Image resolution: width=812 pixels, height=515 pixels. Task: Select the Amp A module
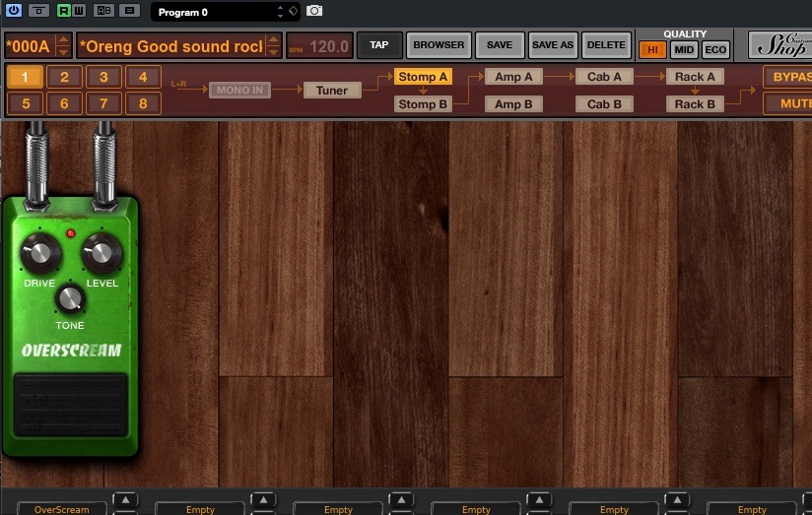[x=513, y=77]
